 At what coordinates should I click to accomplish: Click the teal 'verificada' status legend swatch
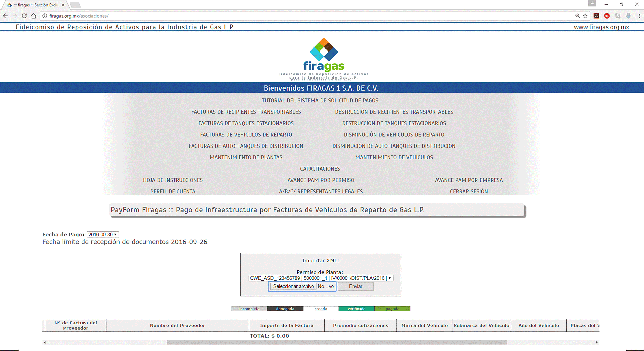(x=357, y=309)
